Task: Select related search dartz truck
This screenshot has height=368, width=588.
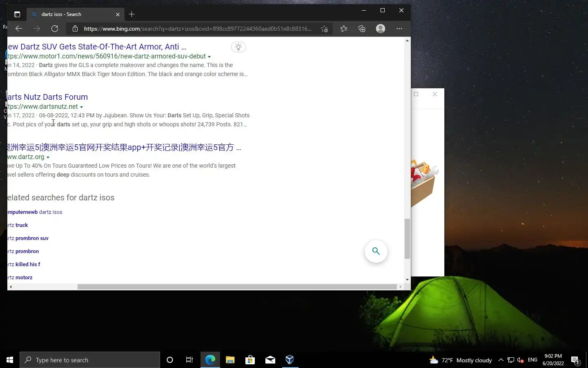Action: point(18,225)
